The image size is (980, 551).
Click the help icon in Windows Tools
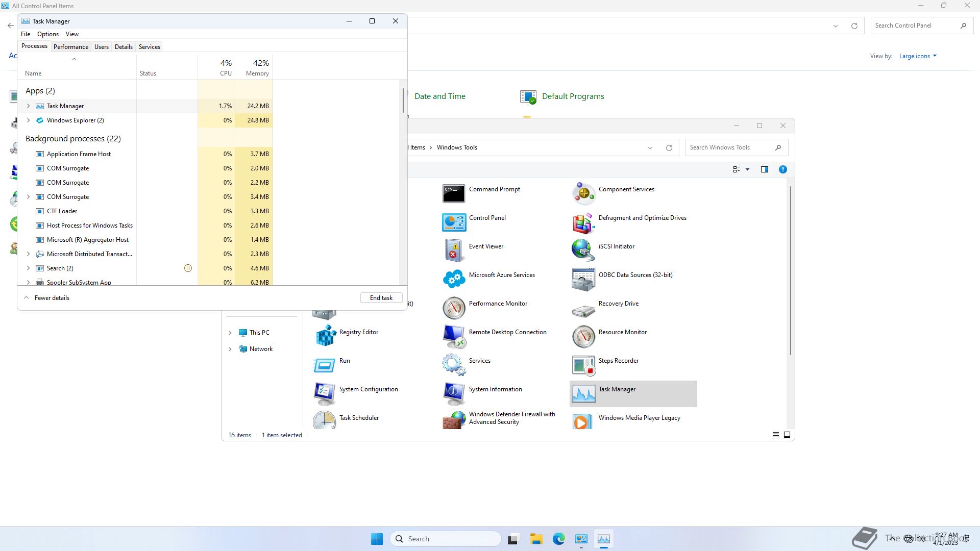click(x=782, y=169)
